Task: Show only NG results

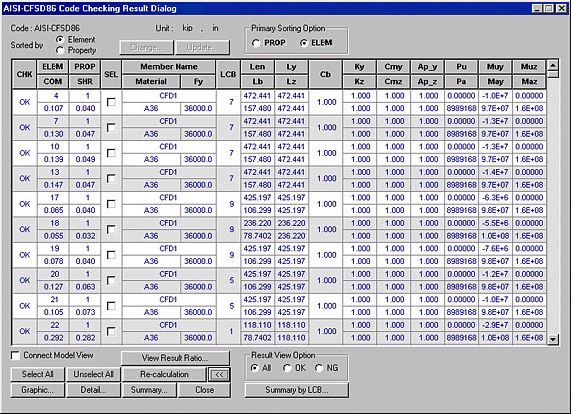Action: 319,368
